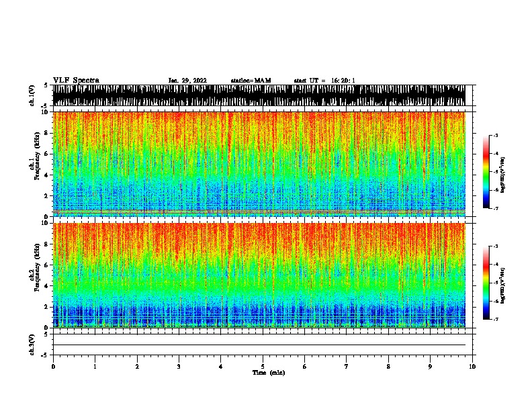Click the "5" tick label on Time axis

263,367
